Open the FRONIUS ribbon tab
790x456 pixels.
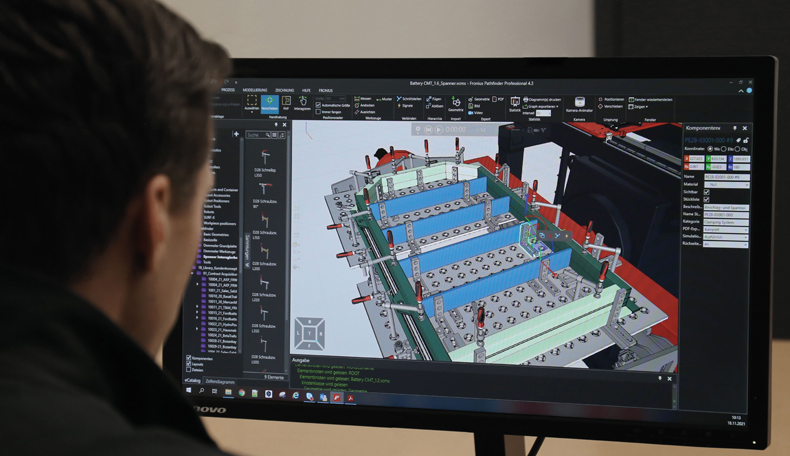pos(325,90)
